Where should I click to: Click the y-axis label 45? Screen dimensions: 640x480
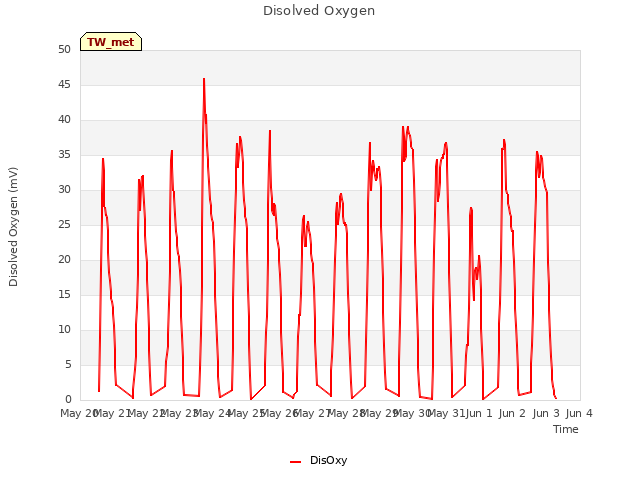[x=64, y=84]
